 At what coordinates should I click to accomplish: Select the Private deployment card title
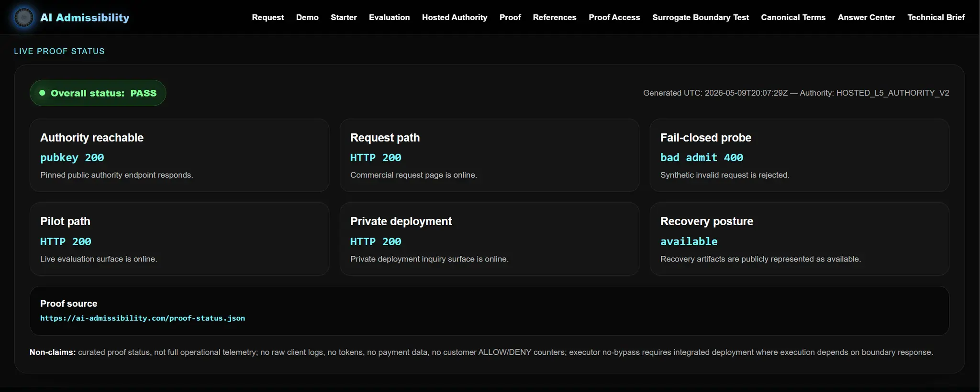[401, 221]
